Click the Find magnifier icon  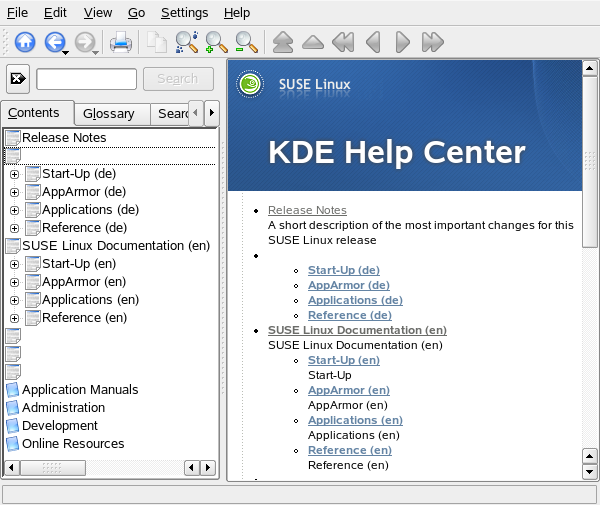186,42
